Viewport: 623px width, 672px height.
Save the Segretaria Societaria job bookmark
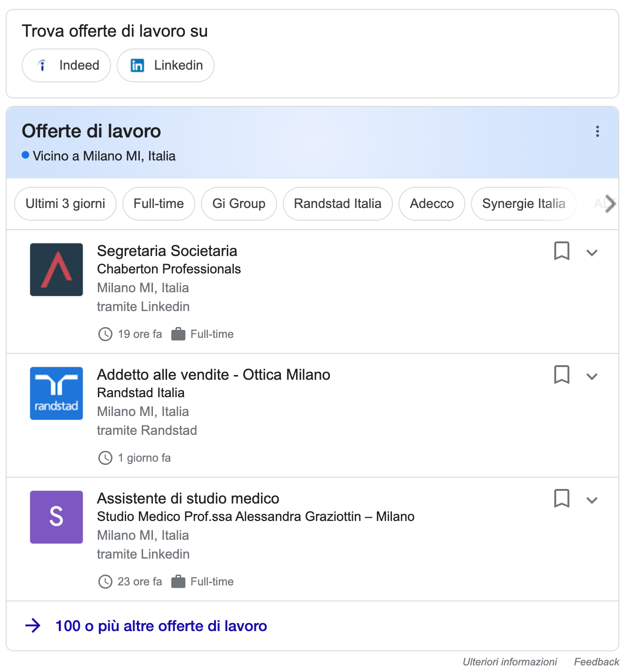(562, 251)
